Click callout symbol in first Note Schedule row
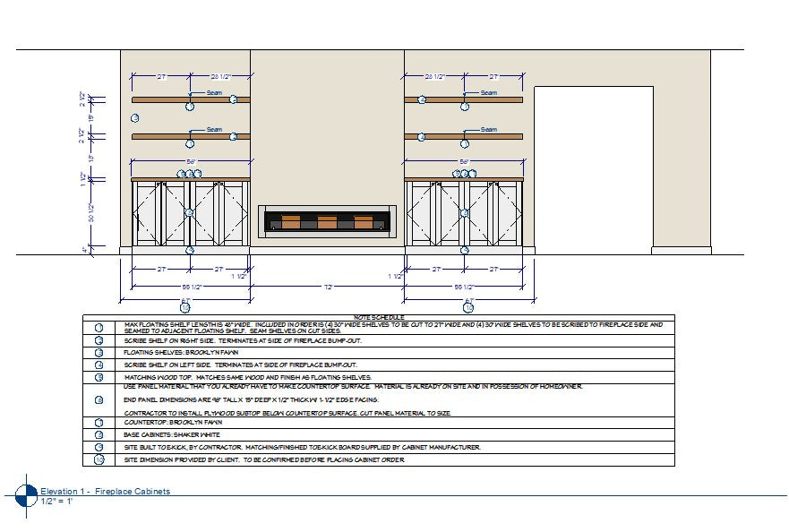The height and width of the screenshot is (532, 789). point(99,327)
